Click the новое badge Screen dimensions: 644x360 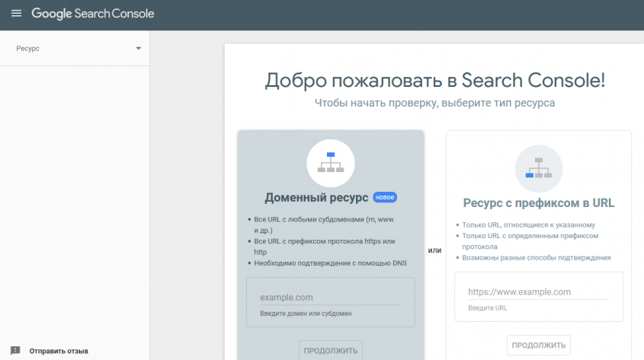click(x=385, y=197)
